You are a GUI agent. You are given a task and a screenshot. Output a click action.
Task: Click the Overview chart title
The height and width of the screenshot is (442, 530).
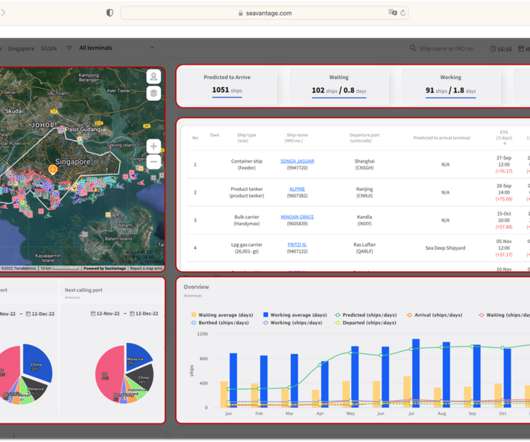coord(196,287)
